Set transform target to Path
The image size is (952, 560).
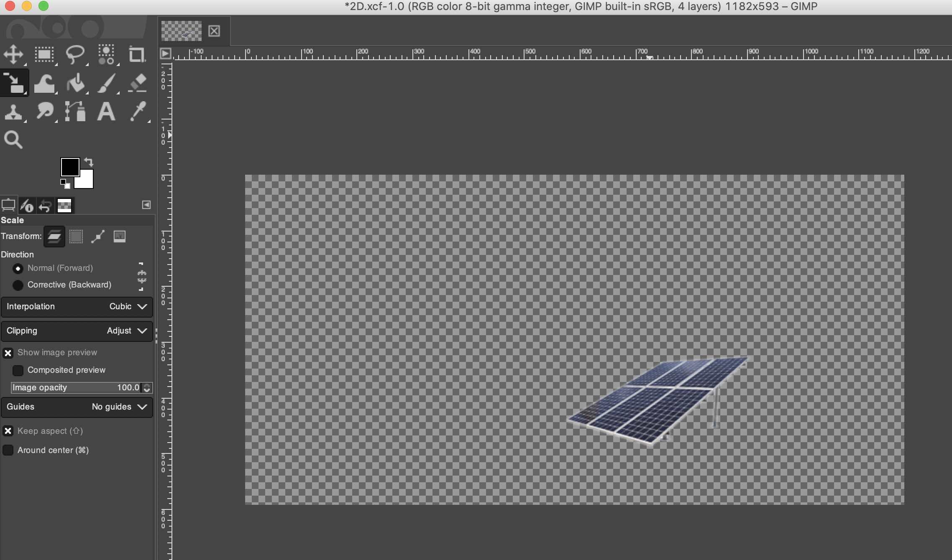[98, 237]
